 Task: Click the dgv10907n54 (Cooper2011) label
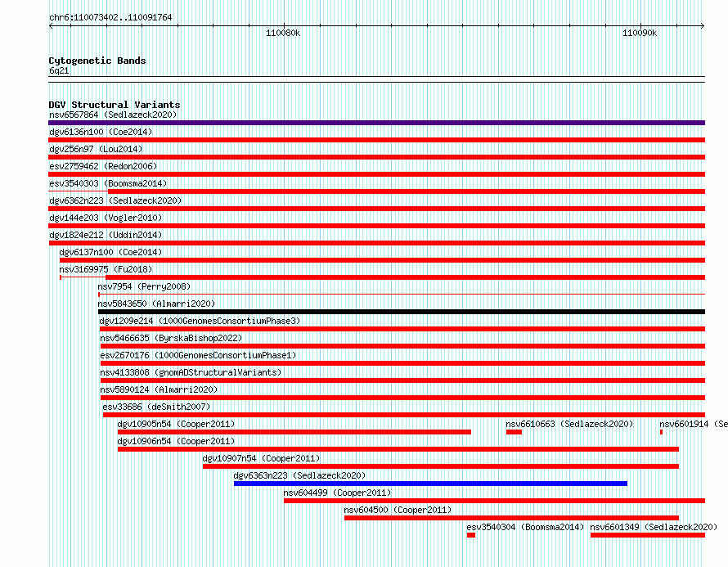coord(261,458)
